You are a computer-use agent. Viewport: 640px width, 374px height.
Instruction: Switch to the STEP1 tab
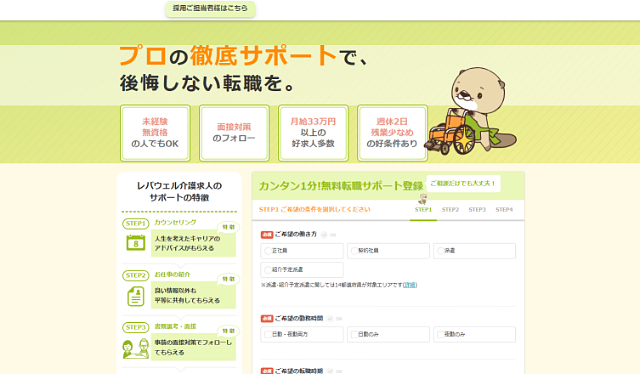tap(423, 210)
